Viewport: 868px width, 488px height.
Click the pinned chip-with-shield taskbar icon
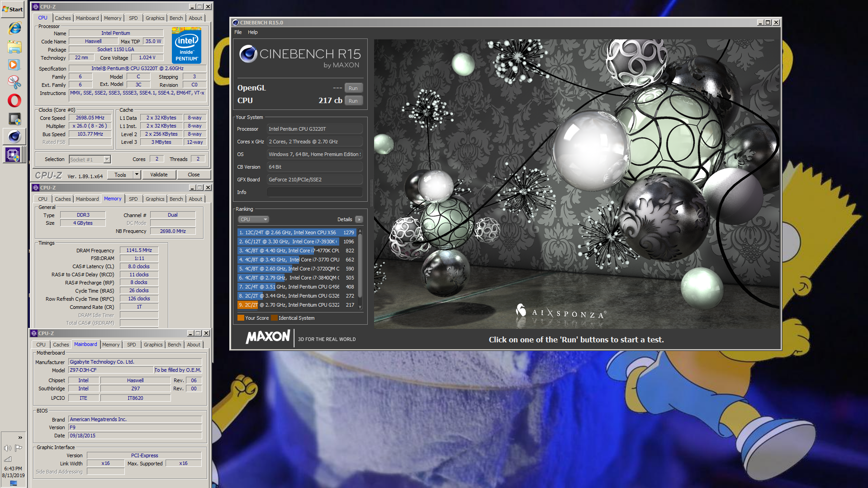pos(14,119)
